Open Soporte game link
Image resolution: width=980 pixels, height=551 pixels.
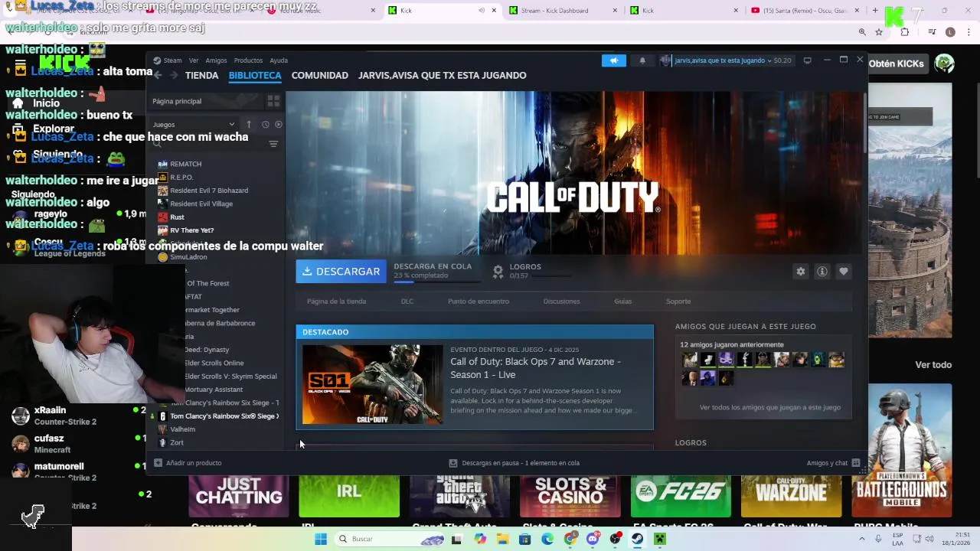click(x=678, y=301)
